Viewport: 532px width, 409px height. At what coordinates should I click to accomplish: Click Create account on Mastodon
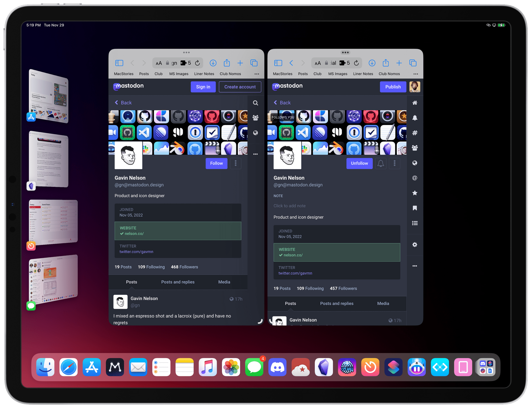pos(240,87)
